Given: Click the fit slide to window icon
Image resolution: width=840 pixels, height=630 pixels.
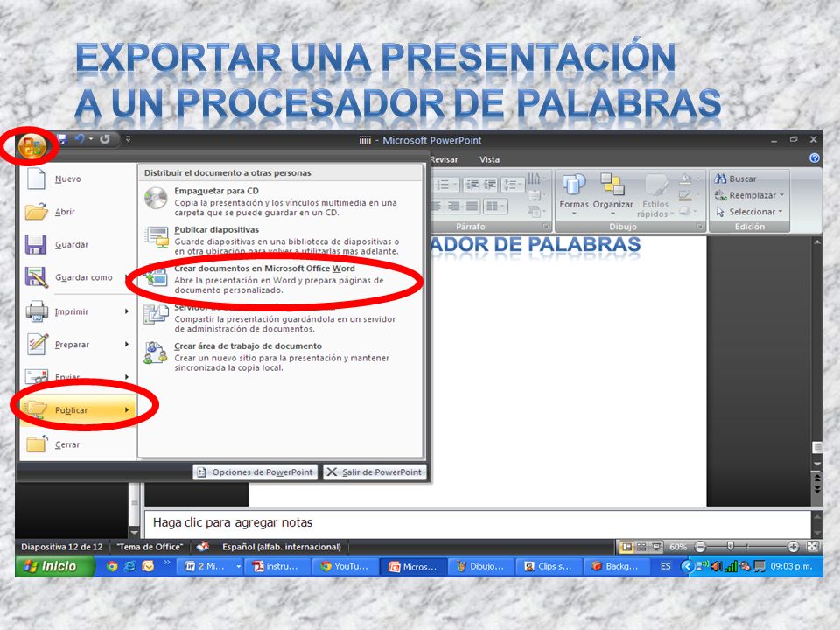Looking at the screenshot, I should (812, 547).
